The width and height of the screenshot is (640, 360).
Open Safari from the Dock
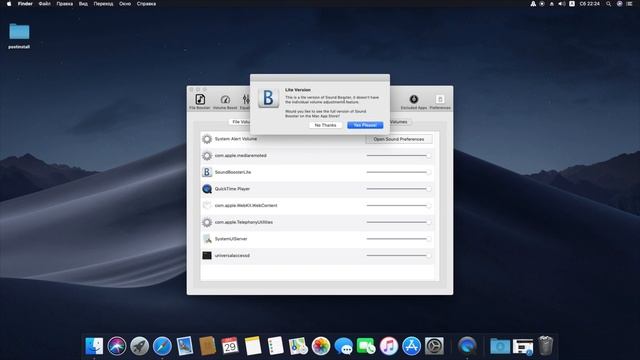pyautogui.click(x=162, y=346)
